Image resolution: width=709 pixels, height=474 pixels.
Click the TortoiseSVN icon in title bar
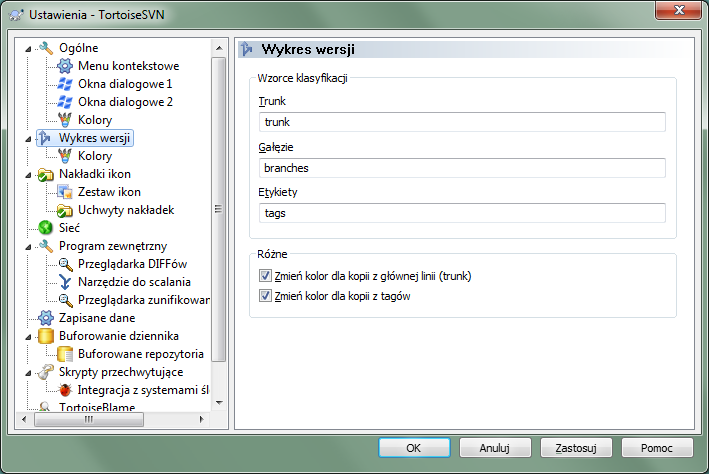click(16, 15)
